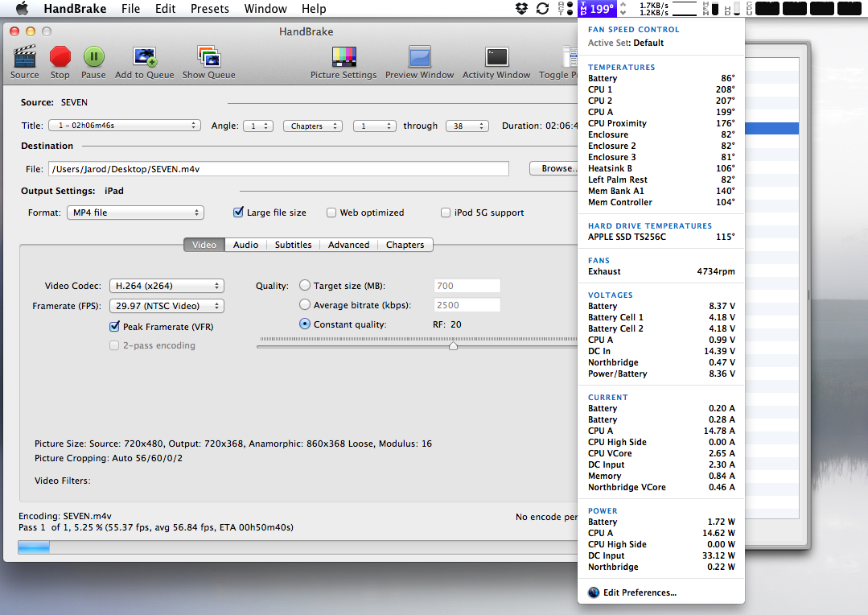Click the CPU VCore 2.65 A row
The width and height of the screenshot is (868, 615).
(661, 453)
